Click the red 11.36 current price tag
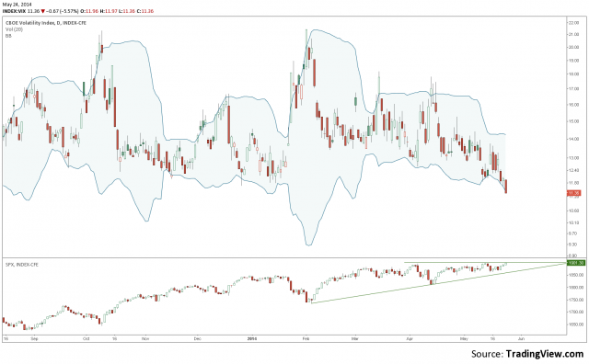Image resolution: width=589 pixels, height=364 pixels. coord(573,193)
